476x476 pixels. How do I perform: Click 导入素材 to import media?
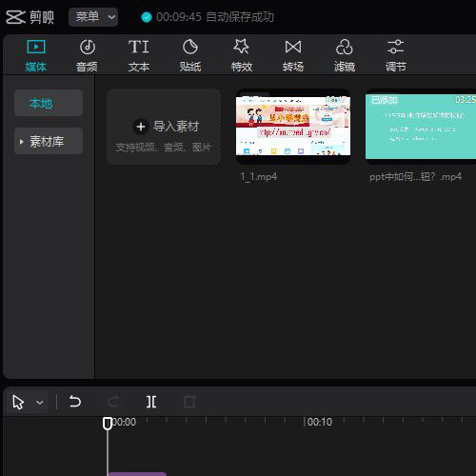(x=164, y=127)
